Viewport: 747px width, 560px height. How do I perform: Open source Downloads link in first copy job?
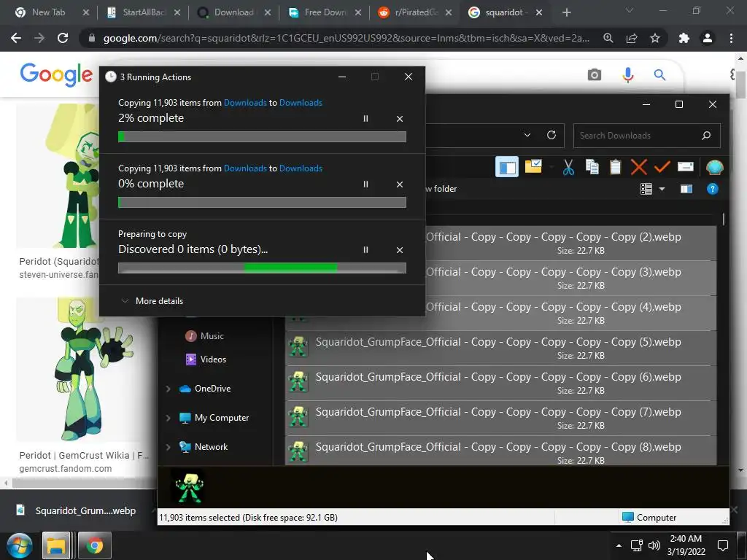click(x=245, y=103)
